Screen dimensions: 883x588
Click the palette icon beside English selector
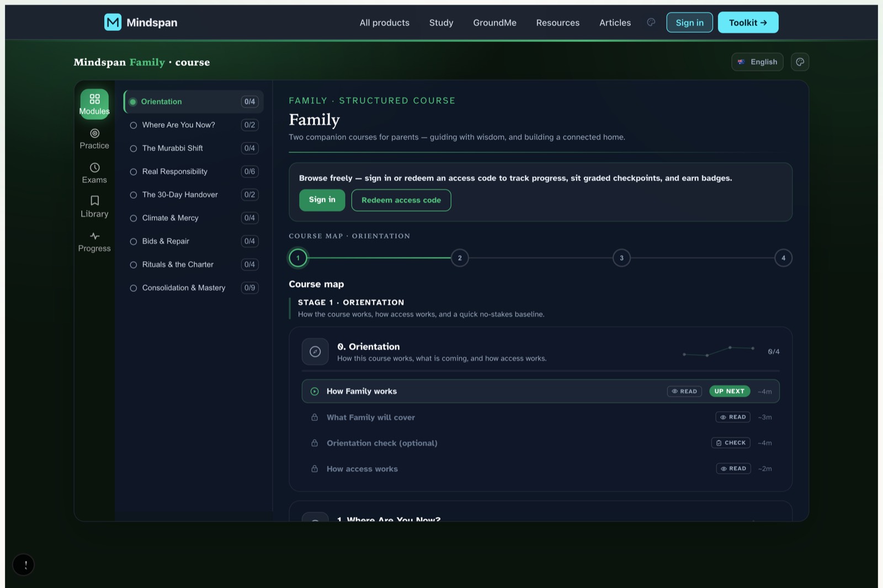800,62
